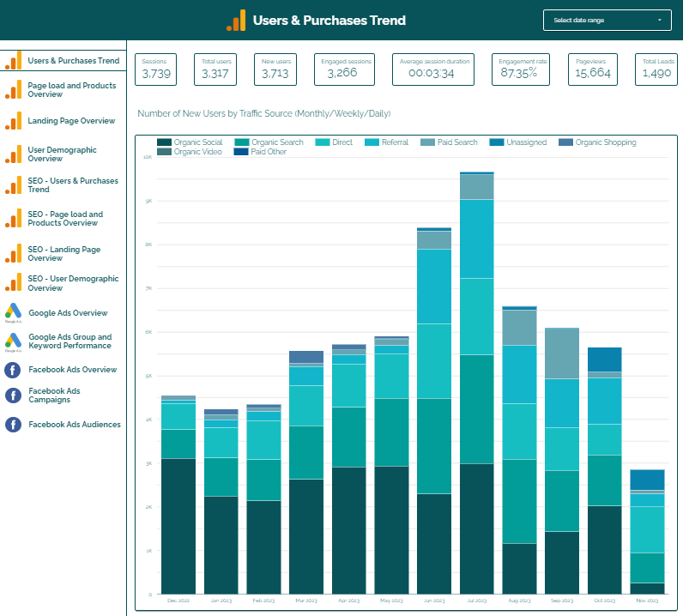Viewport: 683px width, 616px height.
Task: Toggle Organic Social legend series
Action: [x=190, y=142]
